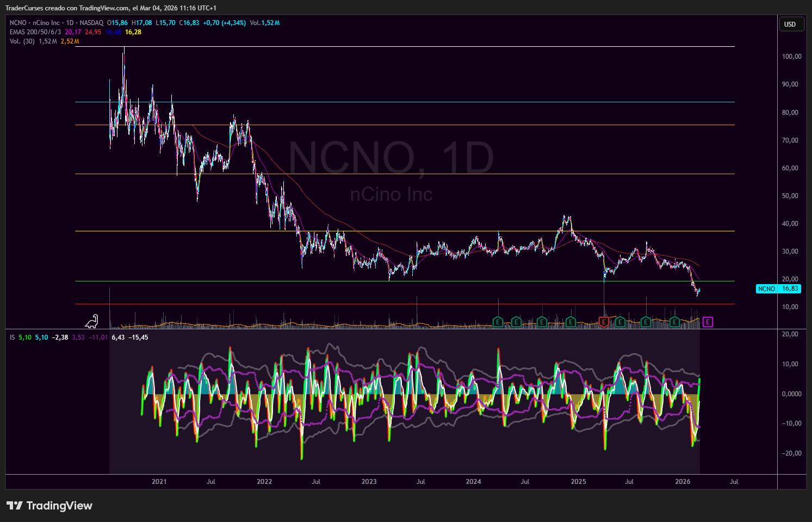Select the green E earnings marker below 2024

pyautogui.click(x=497, y=322)
